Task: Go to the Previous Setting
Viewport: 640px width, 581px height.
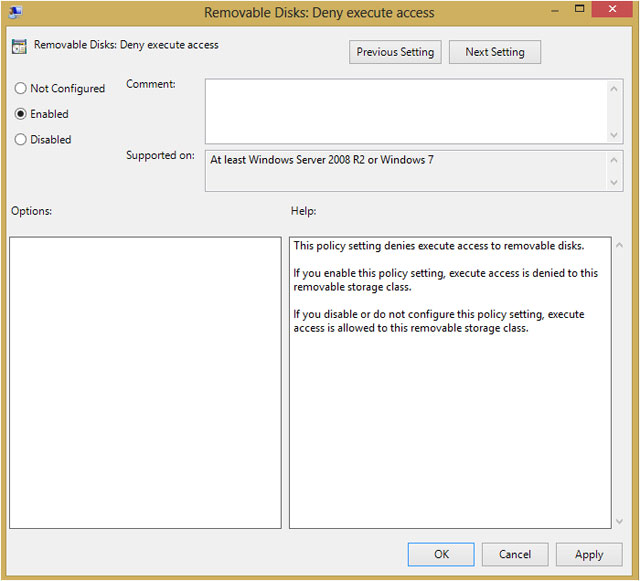Action: [x=395, y=52]
